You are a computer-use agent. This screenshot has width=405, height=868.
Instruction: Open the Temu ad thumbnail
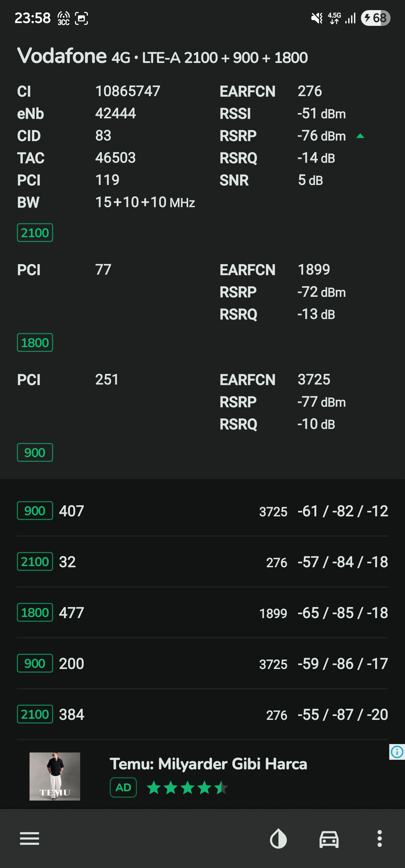click(x=55, y=776)
